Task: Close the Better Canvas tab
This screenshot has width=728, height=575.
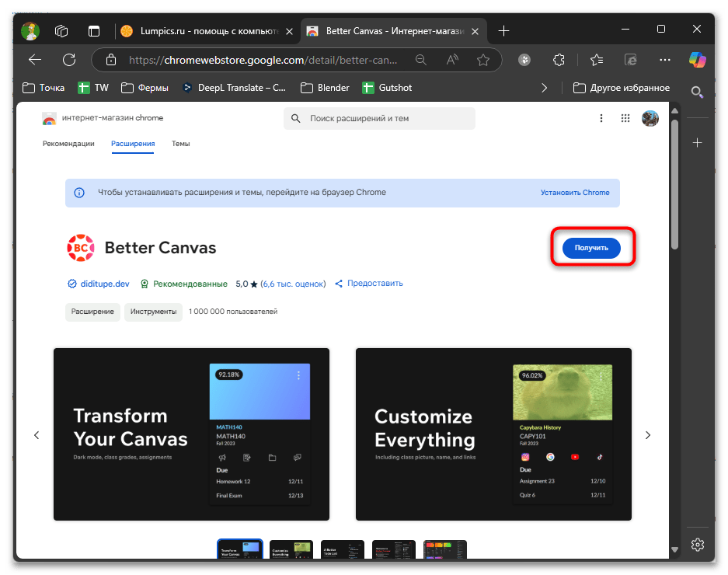Action: (475, 32)
